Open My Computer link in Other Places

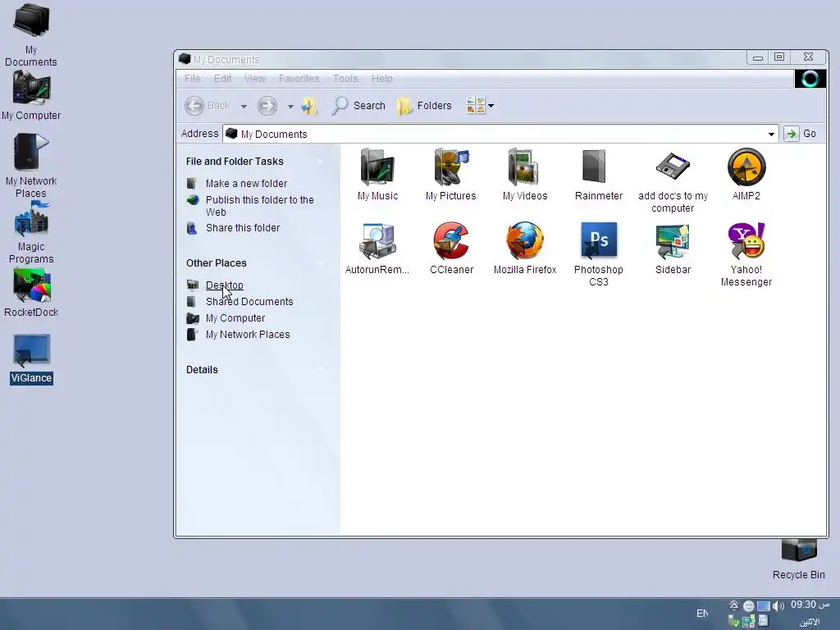point(235,318)
